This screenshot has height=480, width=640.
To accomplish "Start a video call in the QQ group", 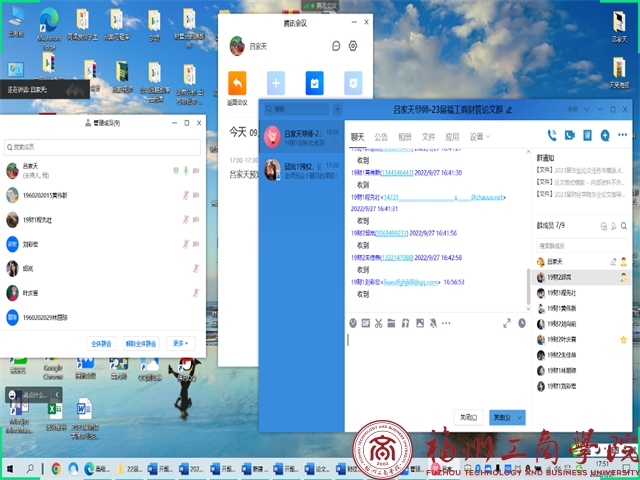I will point(569,135).
